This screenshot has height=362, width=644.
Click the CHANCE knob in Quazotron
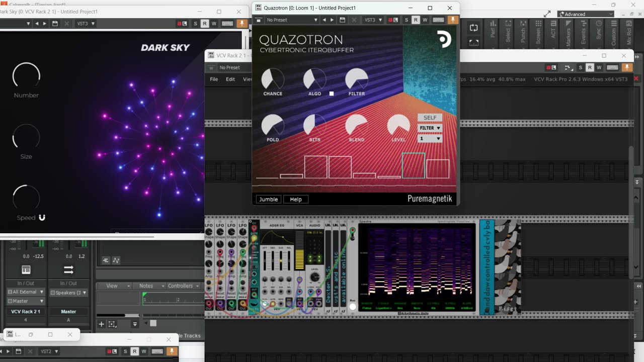(273, 79)
